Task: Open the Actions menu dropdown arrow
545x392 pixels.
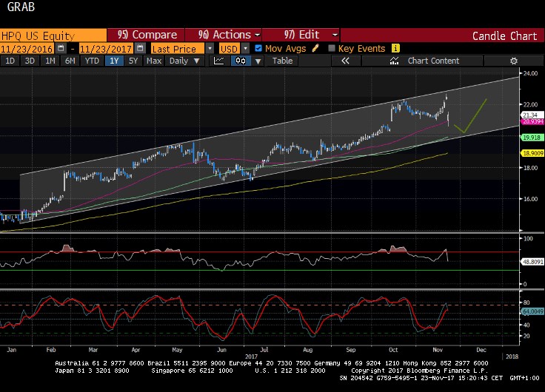Action: click(x=258, y=35)
